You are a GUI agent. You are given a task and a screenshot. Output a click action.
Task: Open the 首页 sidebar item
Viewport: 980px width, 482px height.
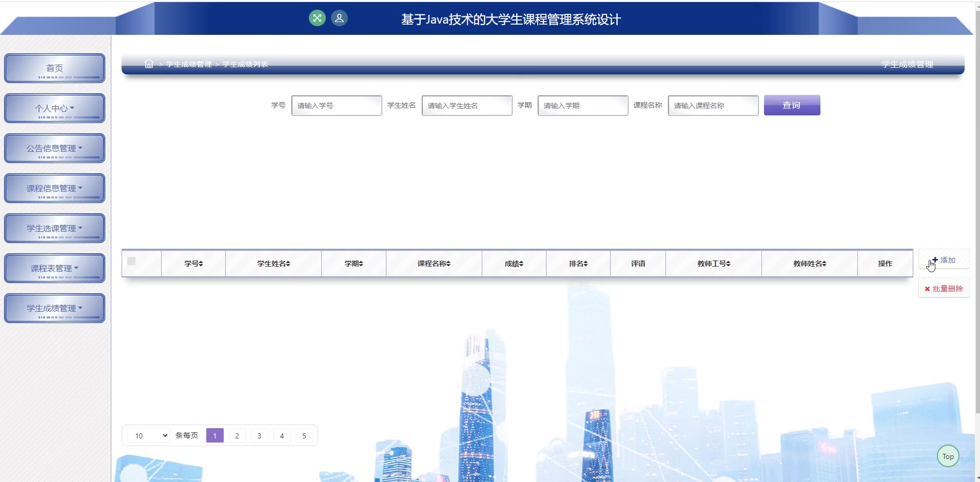click(x=54, y=68)
